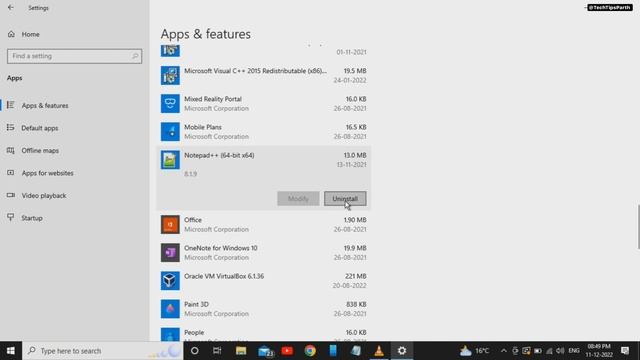Click the 221 MB size of VirtualBox
Image resolution: width=640 pixels, height=360 pixels.
click(356, 276)
